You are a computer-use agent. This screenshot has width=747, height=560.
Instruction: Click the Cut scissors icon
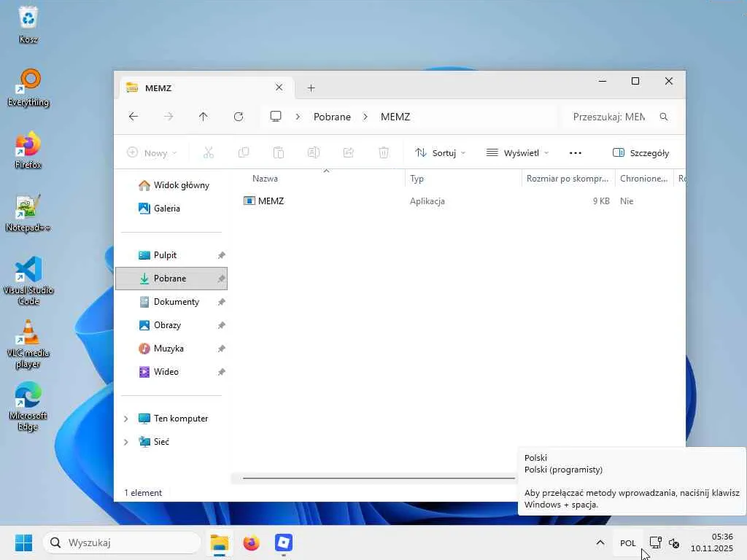point(208,153)
